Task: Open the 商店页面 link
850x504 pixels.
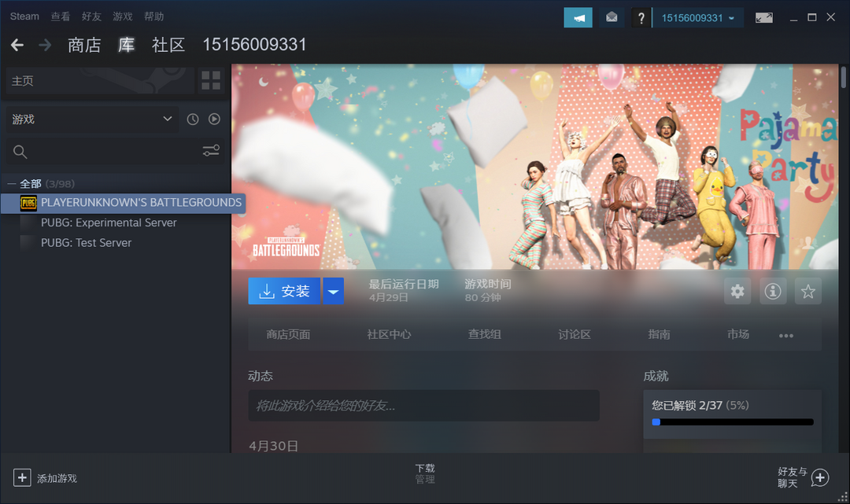Action: tap(288, 334)
